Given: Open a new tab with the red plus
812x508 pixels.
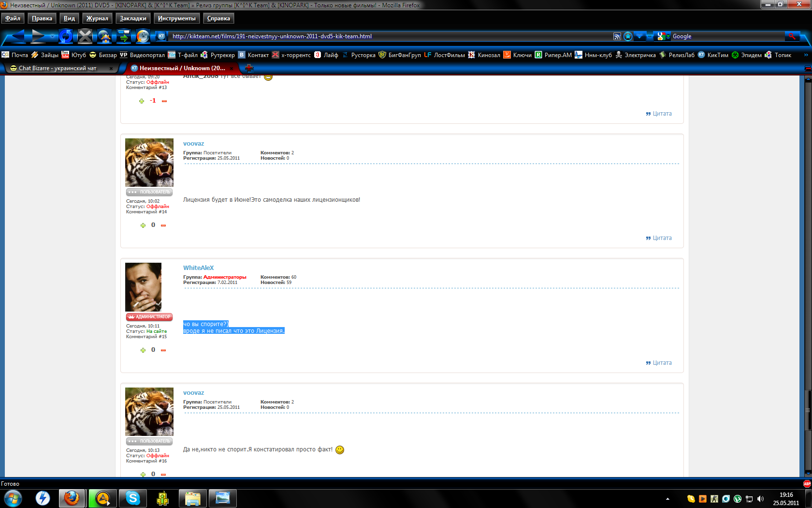Looking at the screenshot, I should [249, 68].
